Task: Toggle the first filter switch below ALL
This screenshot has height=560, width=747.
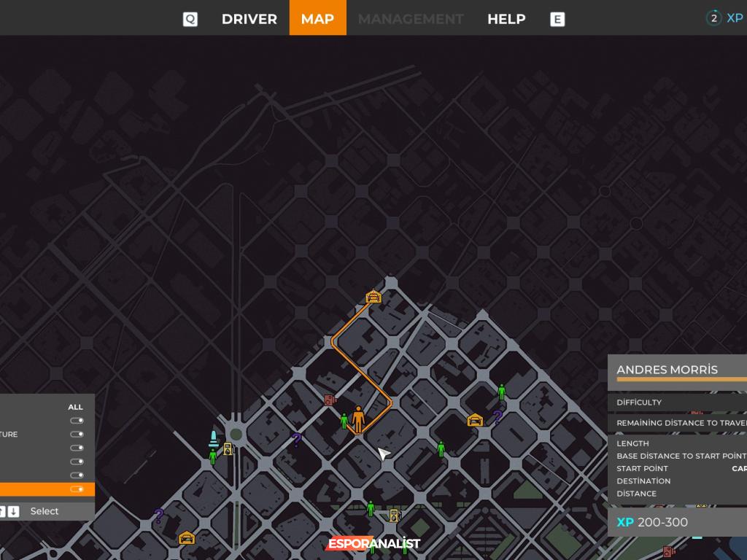Action: [x=77, y=421]
